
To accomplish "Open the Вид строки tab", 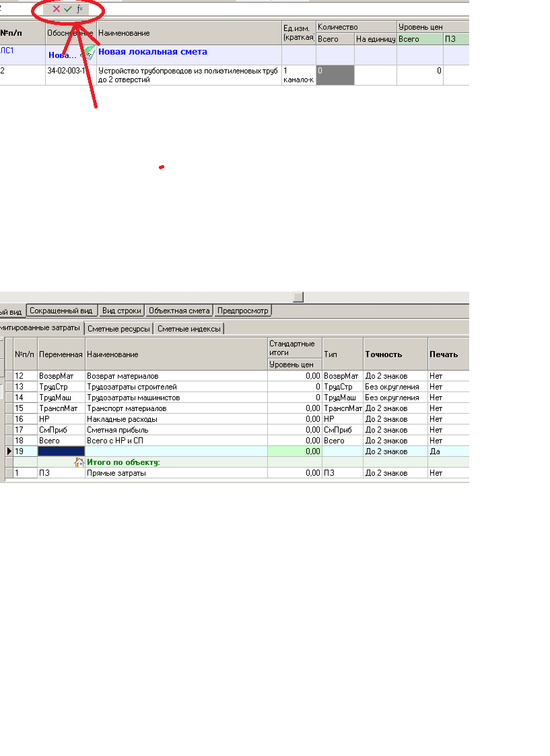I will coord(122,311).
